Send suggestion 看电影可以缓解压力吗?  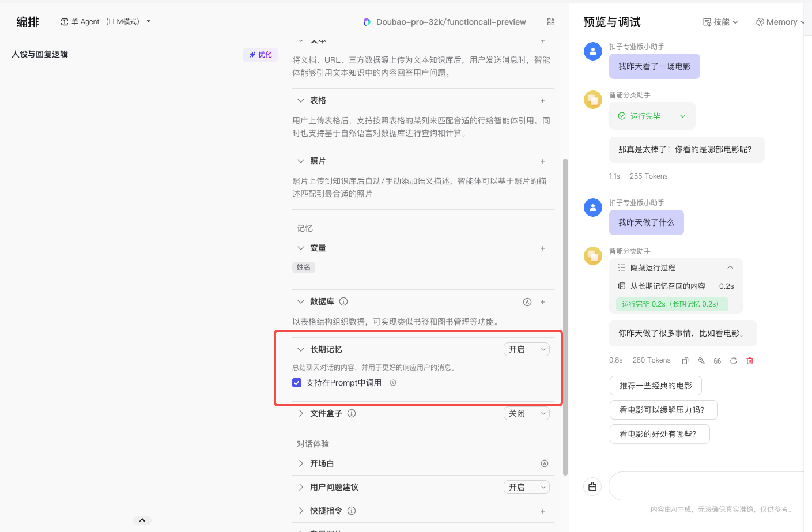(664, 410)
